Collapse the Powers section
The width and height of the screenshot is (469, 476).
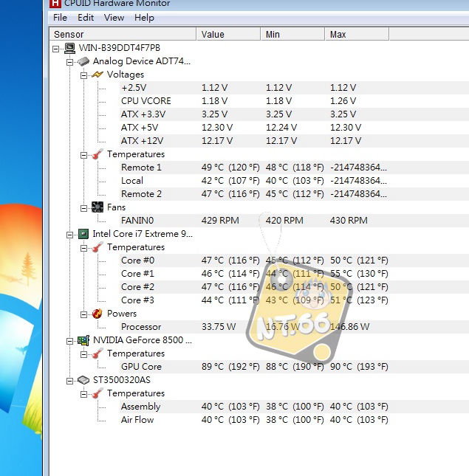click(84, 315)
